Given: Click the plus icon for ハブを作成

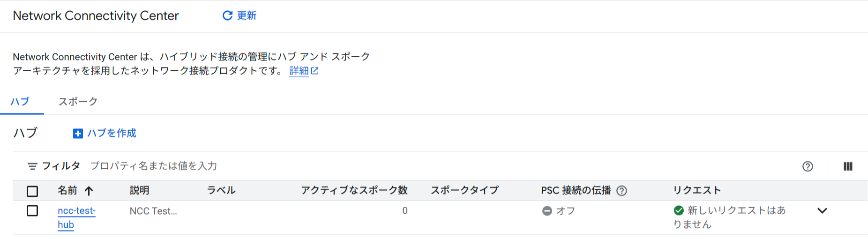Looking at the screenshot, I should [x=78, y=134].
